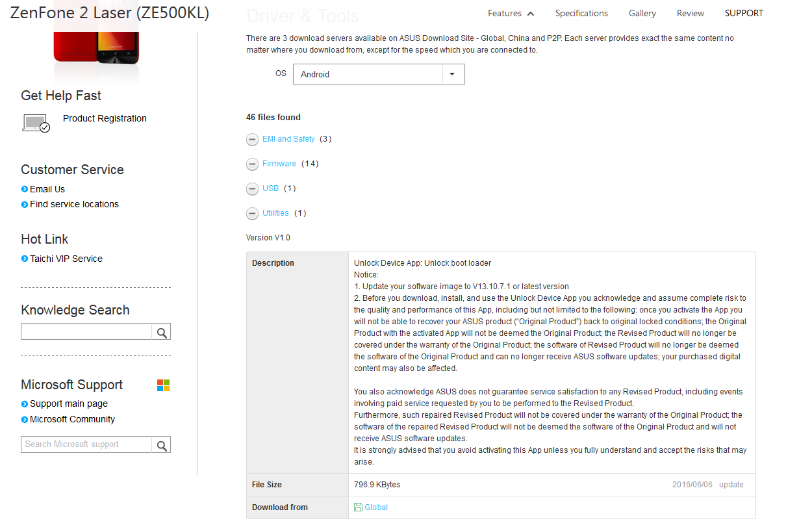
Task: Click the Product Registration laptop icon
Action: pos(36,123)
